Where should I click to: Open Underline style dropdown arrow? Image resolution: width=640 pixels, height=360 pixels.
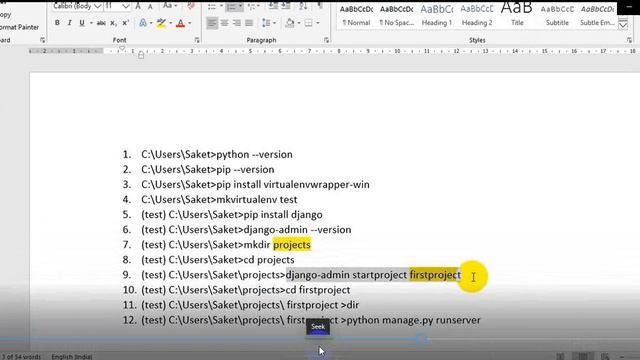(x=91, y=23)
